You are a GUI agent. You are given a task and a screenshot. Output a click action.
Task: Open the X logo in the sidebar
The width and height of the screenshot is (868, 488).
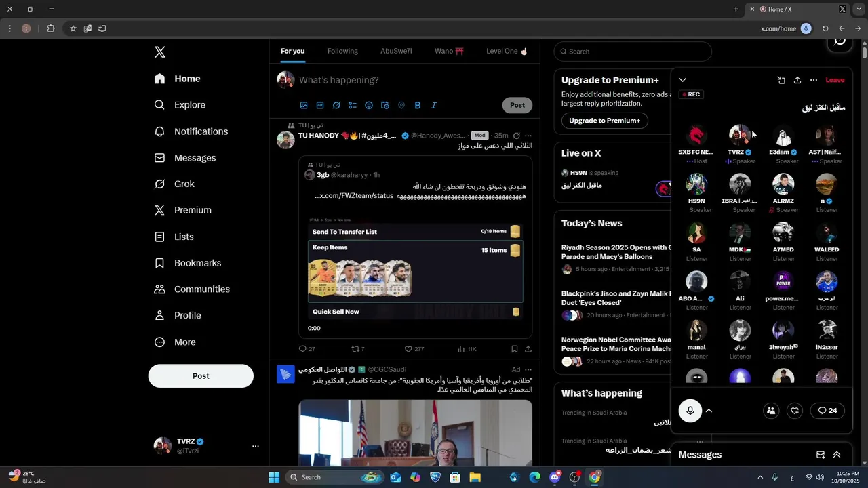point(159,52)
